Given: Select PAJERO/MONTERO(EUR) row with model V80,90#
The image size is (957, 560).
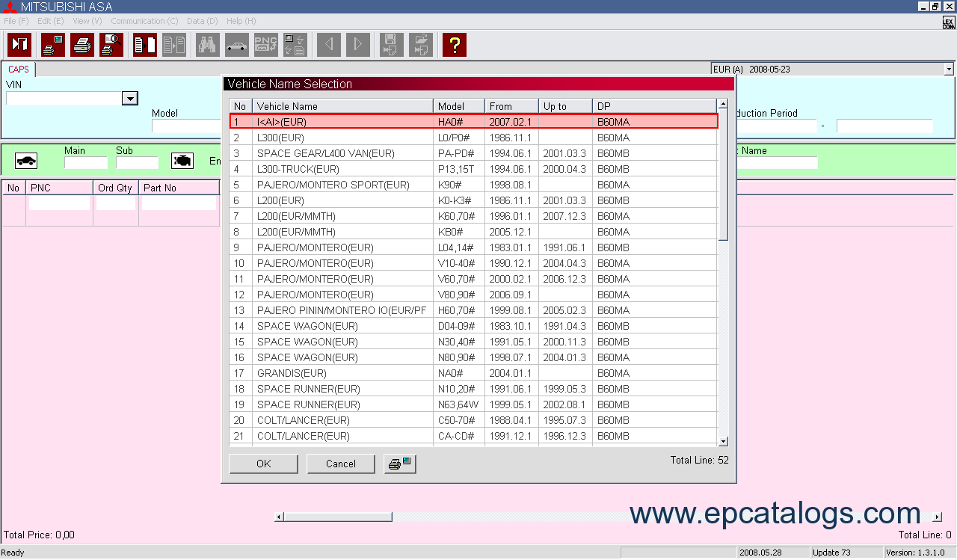Looking at the screenshot, I should 473,295.
